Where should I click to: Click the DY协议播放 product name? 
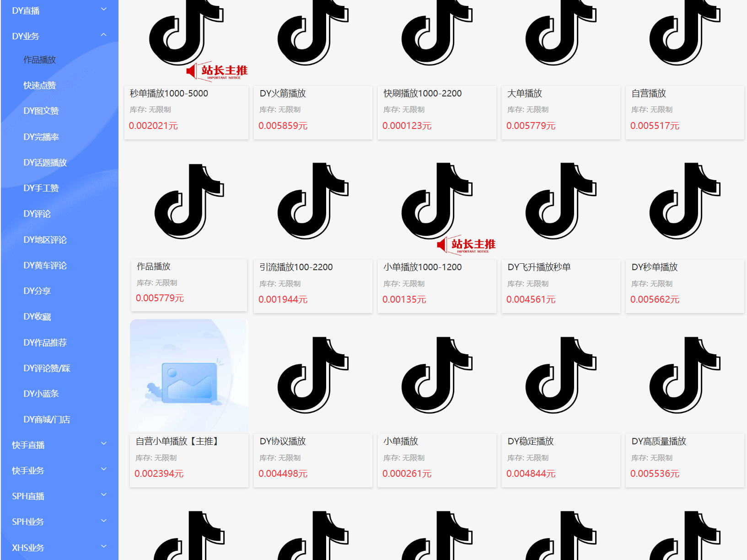(x=283, y=441)
